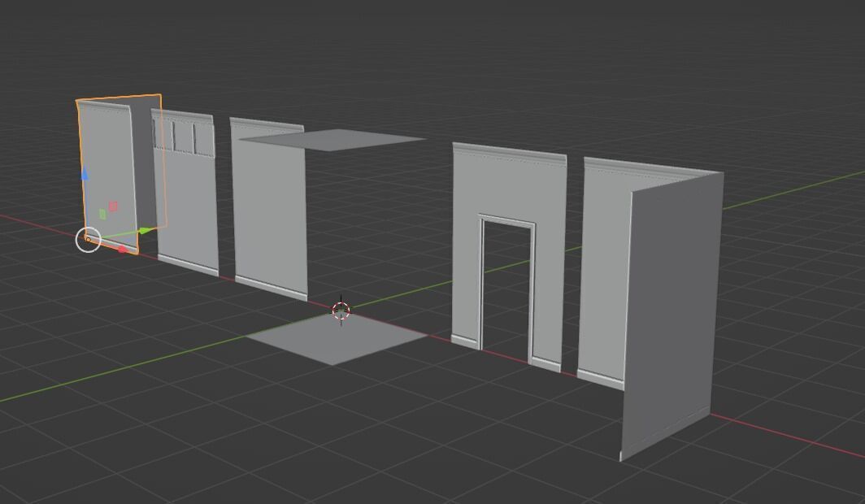Click the green square plane-constraint gizmo handle
Screen dimensions: 865x504
[x=102, y=214]
